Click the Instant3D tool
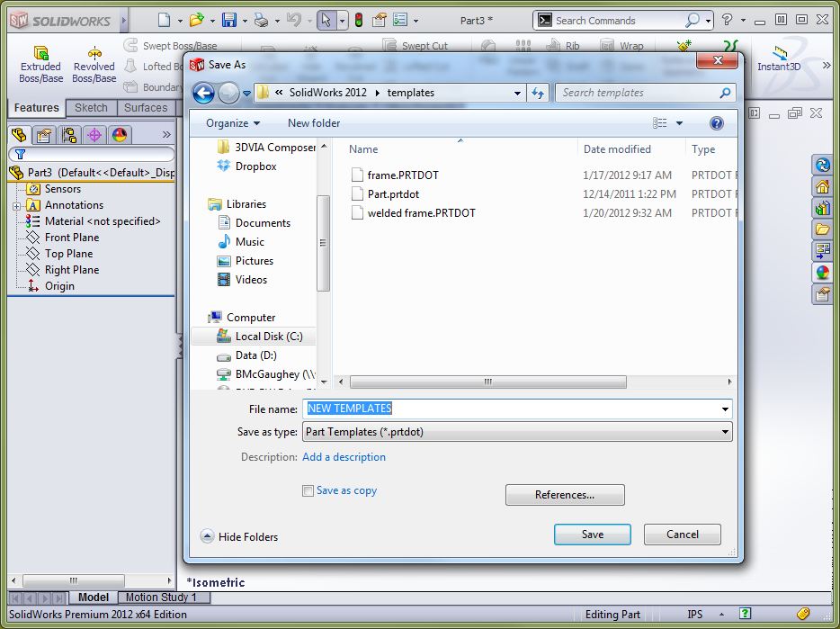The image size is (840, 629). pyautogui.click(x=779, y=59)
